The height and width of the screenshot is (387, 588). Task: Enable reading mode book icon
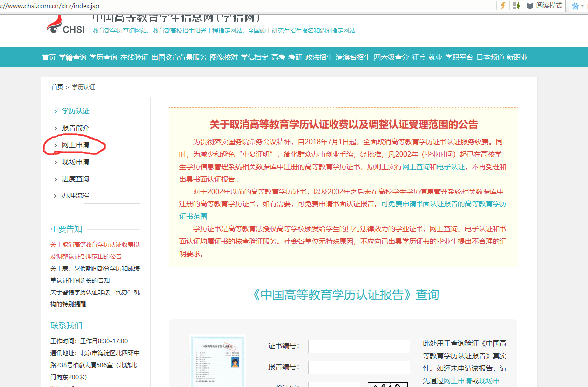click(530, 6)
